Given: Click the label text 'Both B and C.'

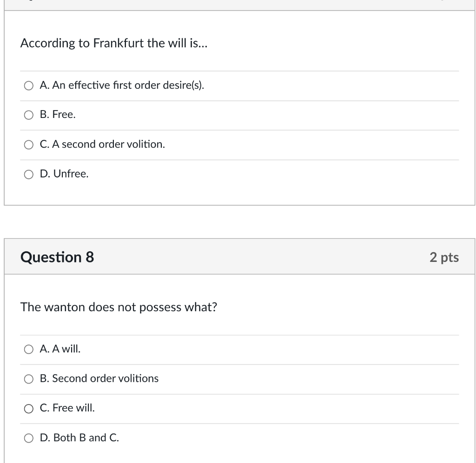Looking at the screenshot, I should [86, 438].
